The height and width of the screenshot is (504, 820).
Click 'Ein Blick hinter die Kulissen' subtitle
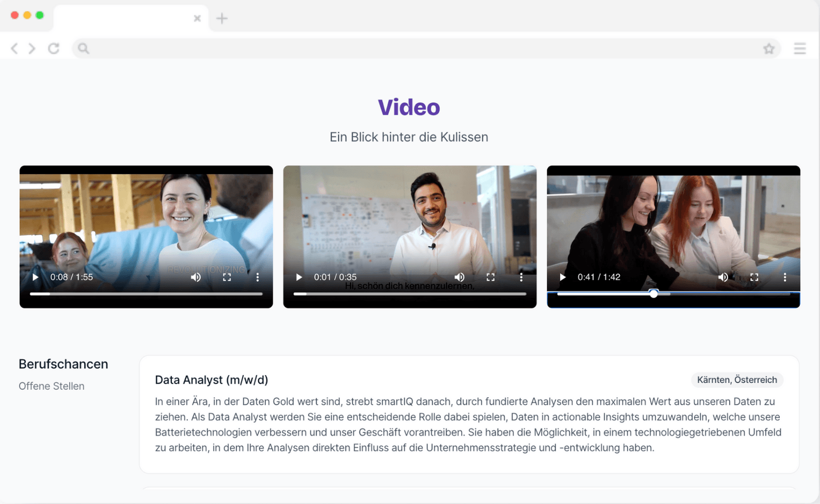pos(409,137)
